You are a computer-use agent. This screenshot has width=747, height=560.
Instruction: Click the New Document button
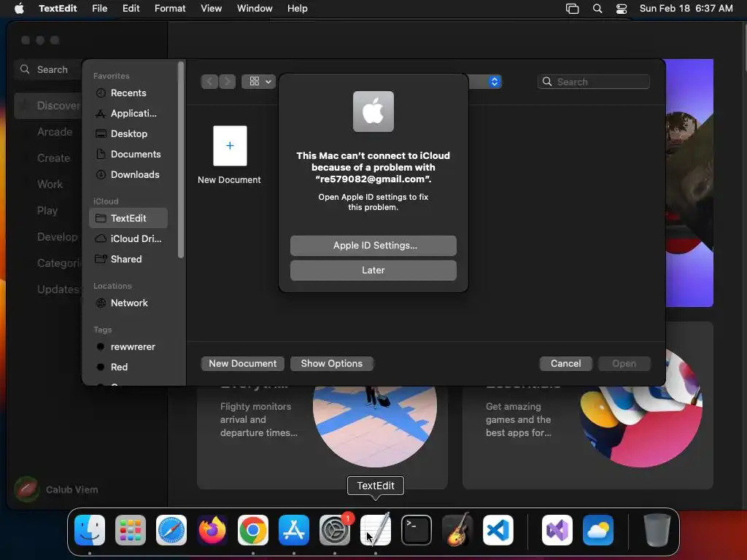pos(242,364)
